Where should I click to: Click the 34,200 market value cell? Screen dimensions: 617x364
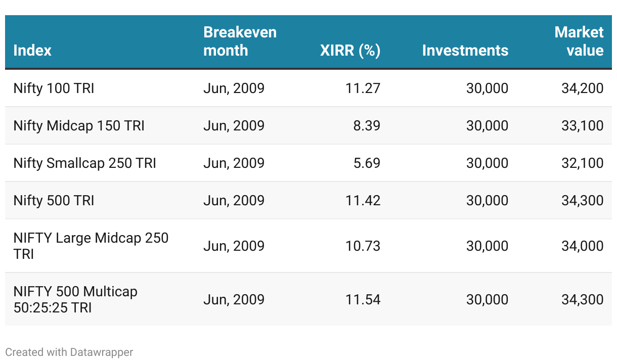point(582,88)
